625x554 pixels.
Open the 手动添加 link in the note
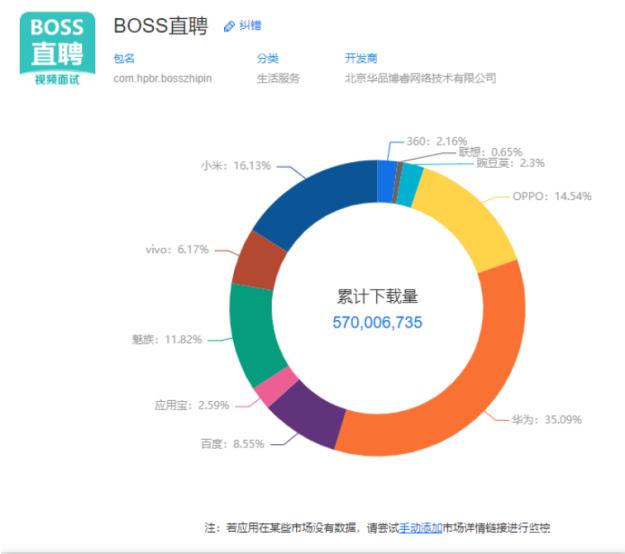point(421,528)
